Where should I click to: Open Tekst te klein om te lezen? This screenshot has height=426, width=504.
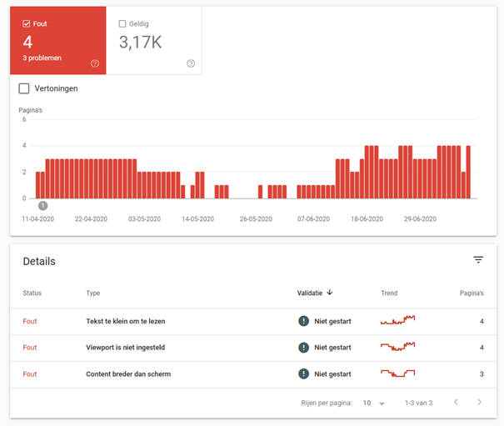pyautogui.click(x=126, y=321)
